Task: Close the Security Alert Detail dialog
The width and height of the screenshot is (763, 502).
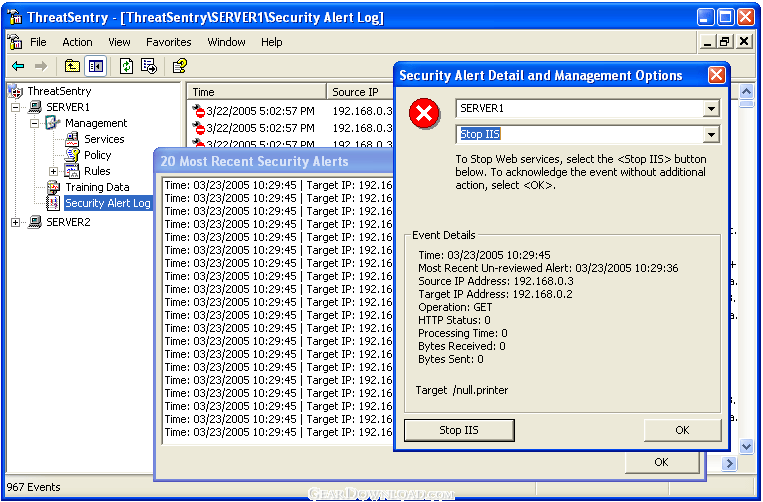Action: point(716,75)
